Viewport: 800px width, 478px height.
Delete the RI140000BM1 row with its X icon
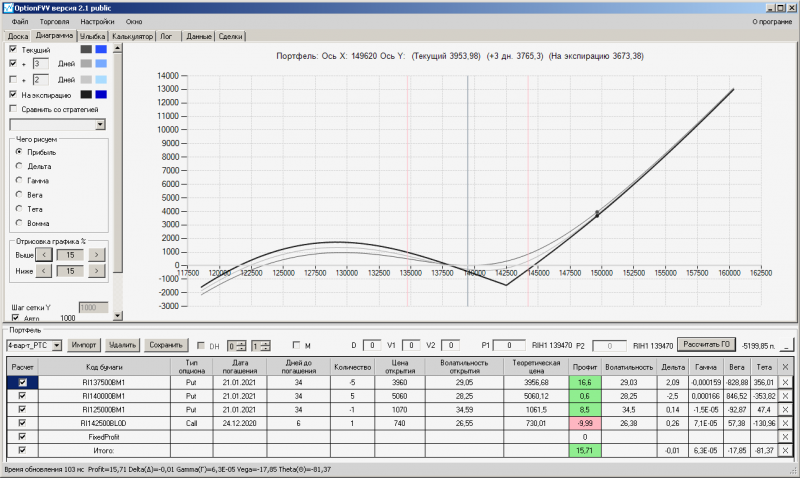coord(785,396)
